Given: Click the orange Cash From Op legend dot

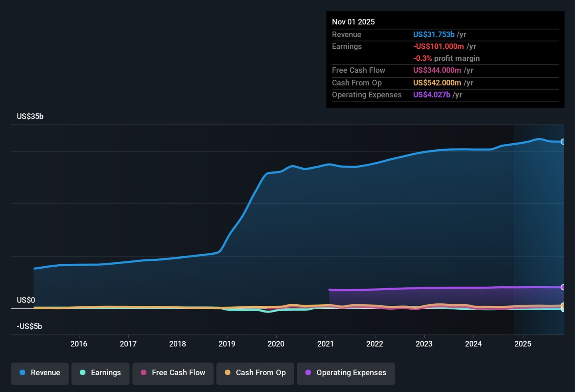Looking at the screenshot, I should (x=228, y=372).
